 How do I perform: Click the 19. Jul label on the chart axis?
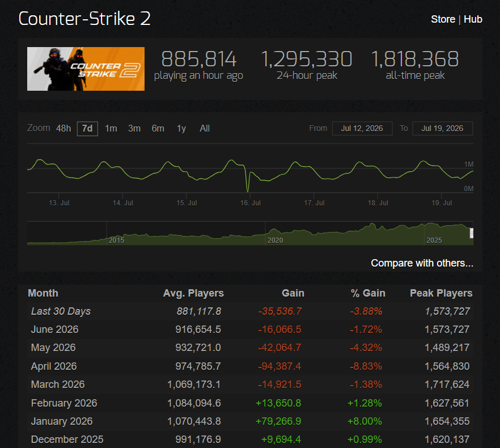click(x=442, y=203)
